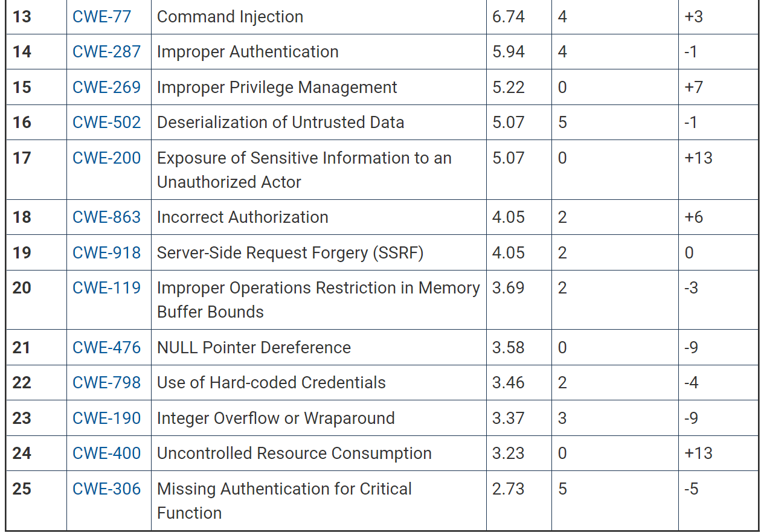Select Integer Overflow or Wraparound text
Image resolution: width=761 pixels, height=532 pixels.
[x=275, y=418]
